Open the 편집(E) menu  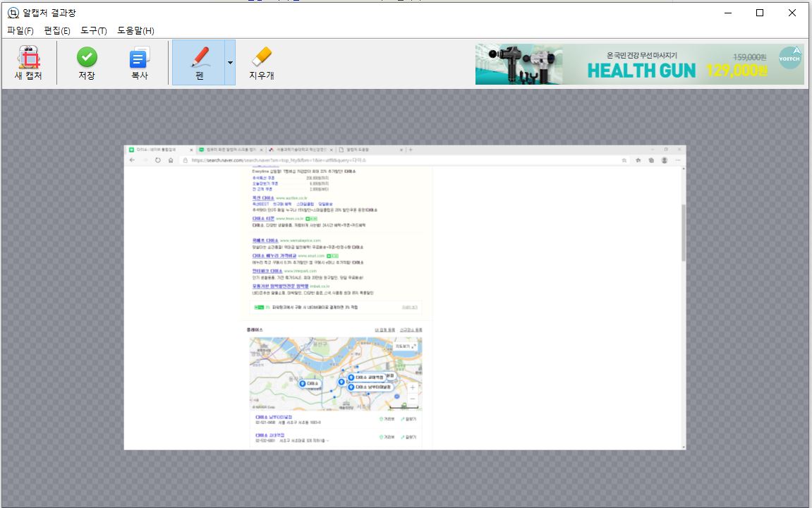click(57, 30)
